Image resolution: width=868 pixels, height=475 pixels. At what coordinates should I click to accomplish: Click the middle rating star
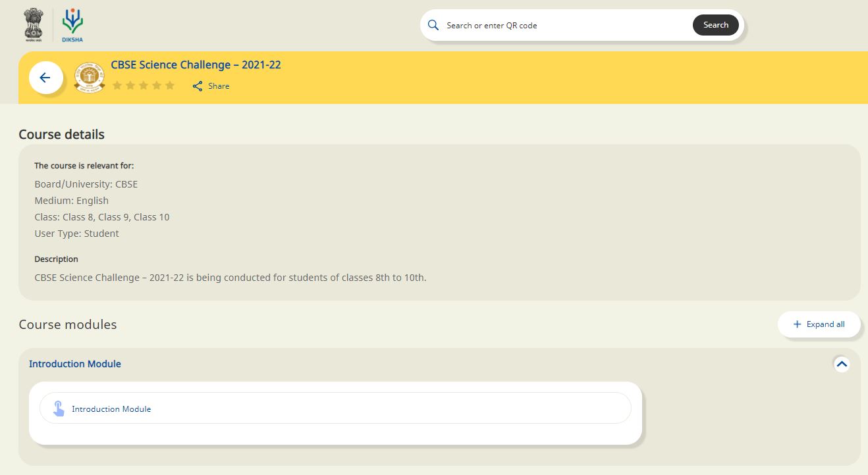pos(144,85)
